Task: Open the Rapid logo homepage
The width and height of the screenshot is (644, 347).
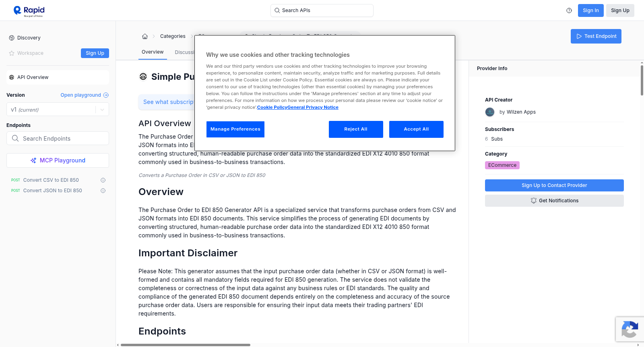Action: 29,11
